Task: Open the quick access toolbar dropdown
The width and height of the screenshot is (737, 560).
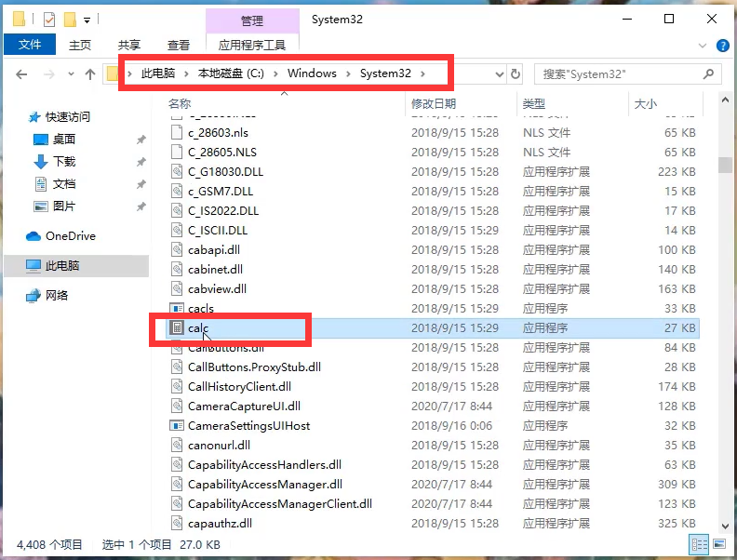Action: click(x=87, y=20)
